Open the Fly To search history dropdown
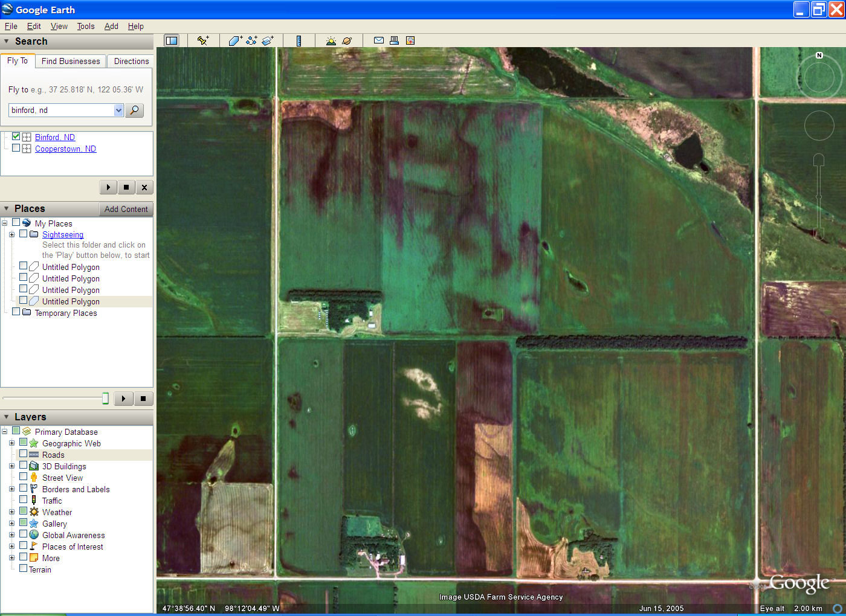Screen dimensions: 846x616 coord(118,110)
